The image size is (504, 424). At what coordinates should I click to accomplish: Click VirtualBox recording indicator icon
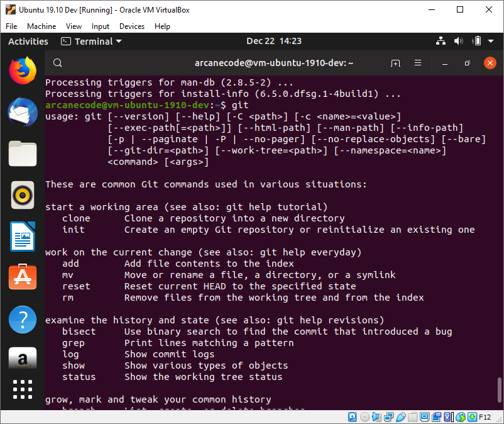tap(437, 417)
